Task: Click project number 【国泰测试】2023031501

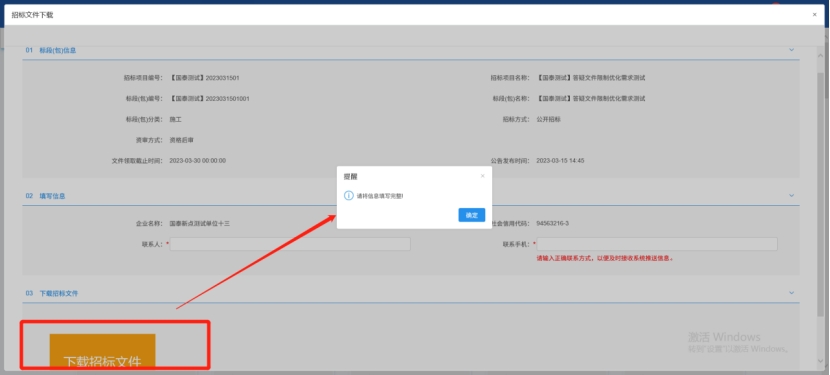Action: (x=204, y=78)
